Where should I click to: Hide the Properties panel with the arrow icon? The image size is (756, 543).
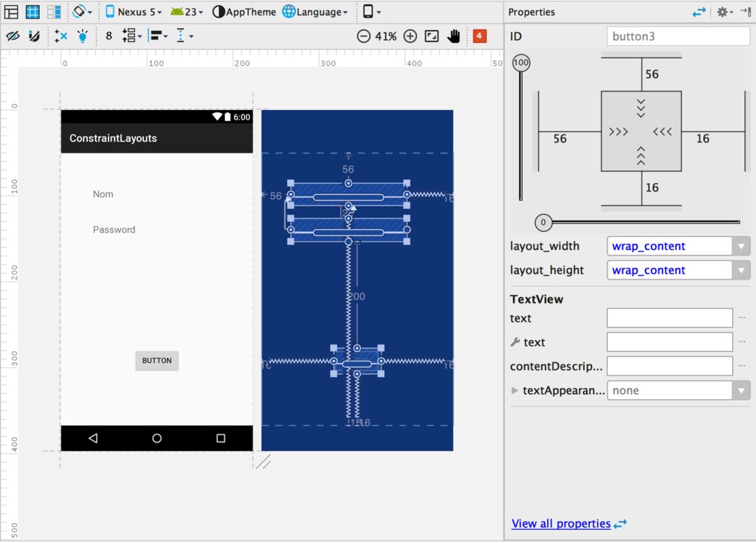pos(746,12)
